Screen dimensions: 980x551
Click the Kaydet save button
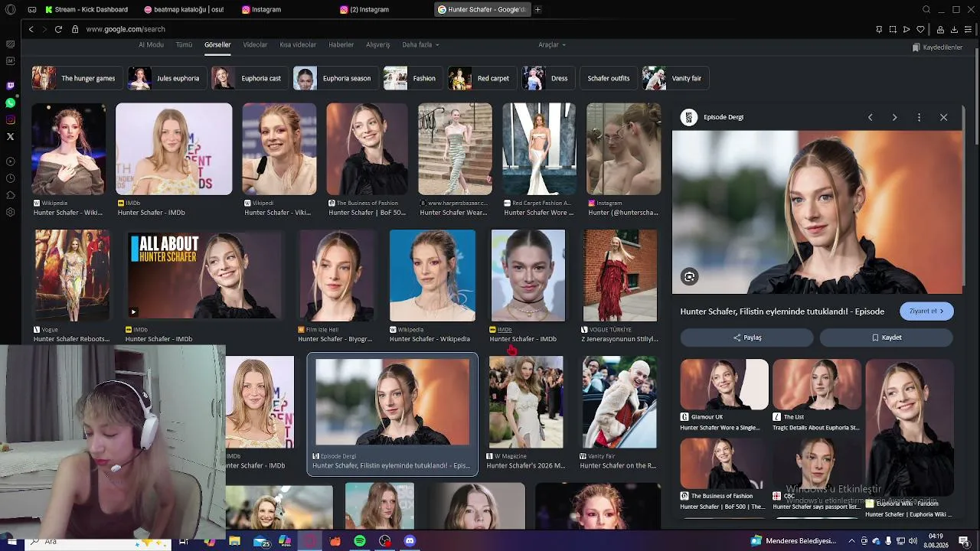pos(886,337)
